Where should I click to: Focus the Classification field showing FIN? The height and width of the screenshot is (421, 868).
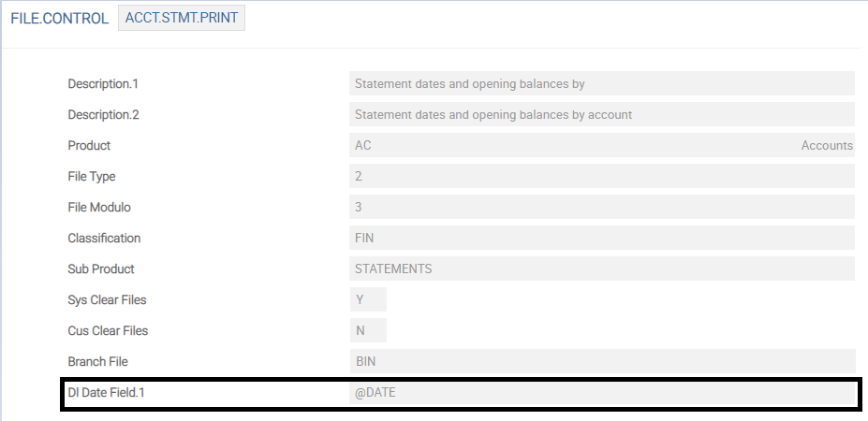click(x=601, y=239)
